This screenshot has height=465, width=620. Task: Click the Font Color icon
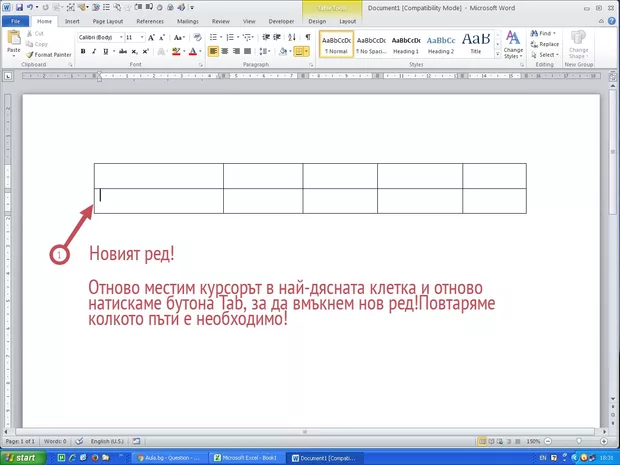[x=193, y=51]
